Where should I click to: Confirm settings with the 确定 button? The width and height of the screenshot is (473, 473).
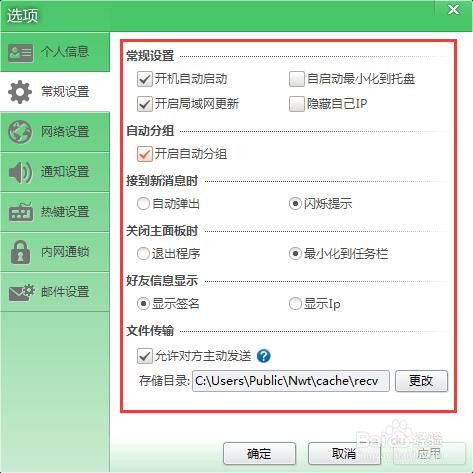[259, 453]
